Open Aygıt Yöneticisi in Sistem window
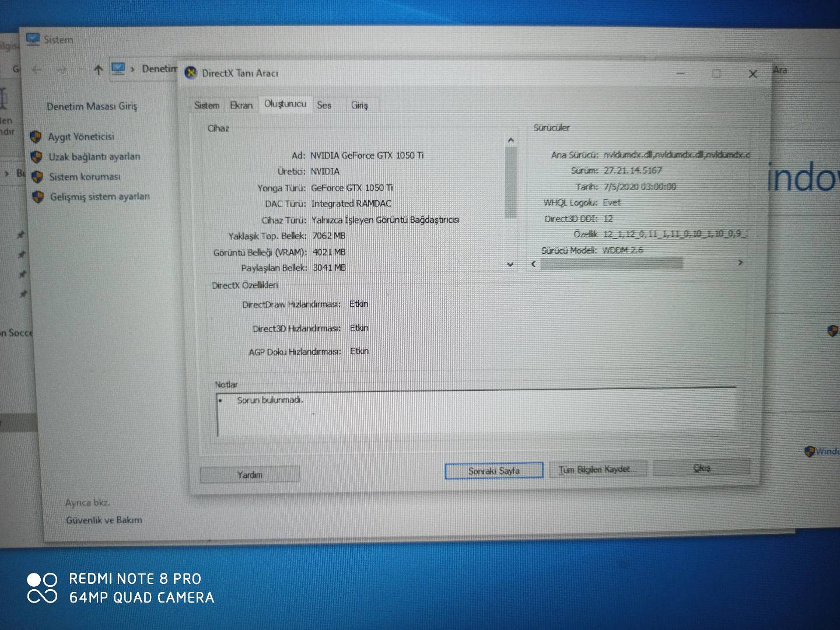 [x=81, y=136]
